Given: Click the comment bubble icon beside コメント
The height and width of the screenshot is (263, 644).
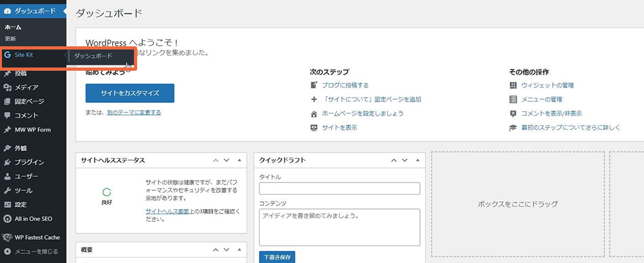Looking at the screenshot, I should pyautogui.click(x=7, y=115).
